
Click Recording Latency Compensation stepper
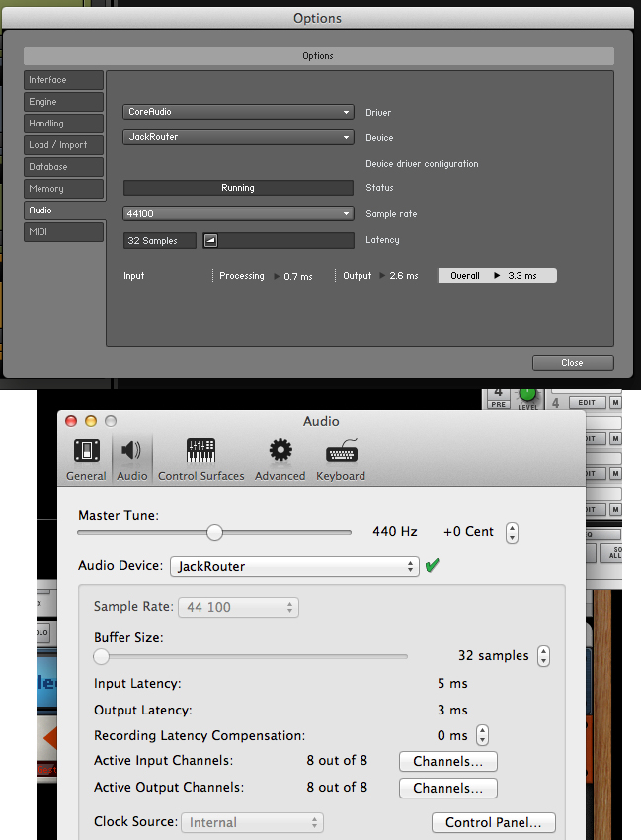(483, 735)
